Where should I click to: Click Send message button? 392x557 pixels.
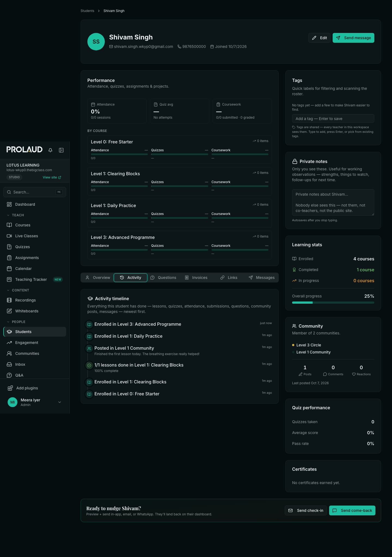[353, 38]
